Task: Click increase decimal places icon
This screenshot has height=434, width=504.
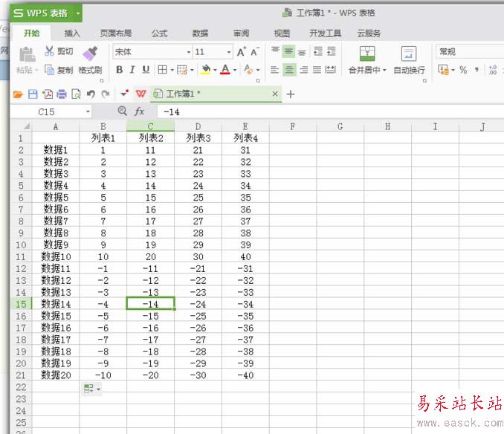Action: 493,70
